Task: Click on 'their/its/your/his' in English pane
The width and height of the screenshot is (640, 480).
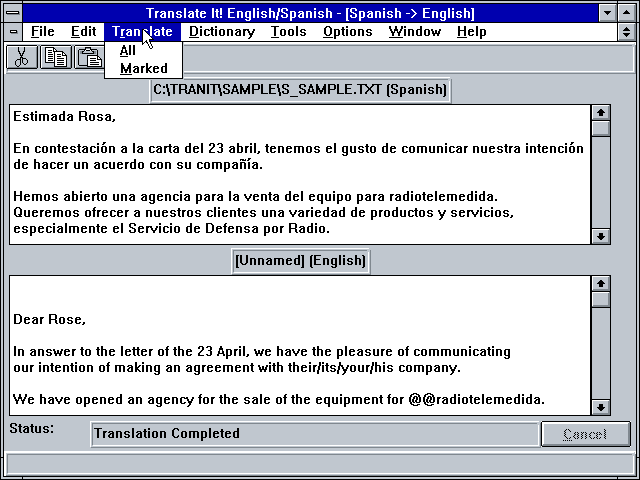Action: (340, 367)
